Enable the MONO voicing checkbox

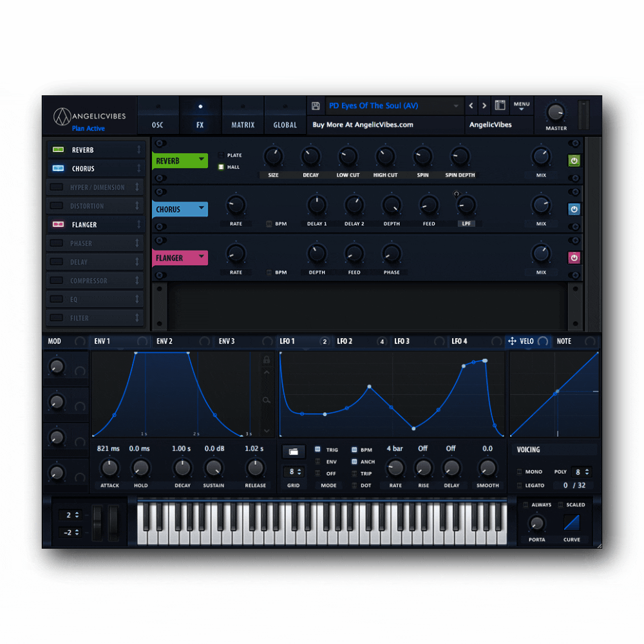[x=520, y=471]
